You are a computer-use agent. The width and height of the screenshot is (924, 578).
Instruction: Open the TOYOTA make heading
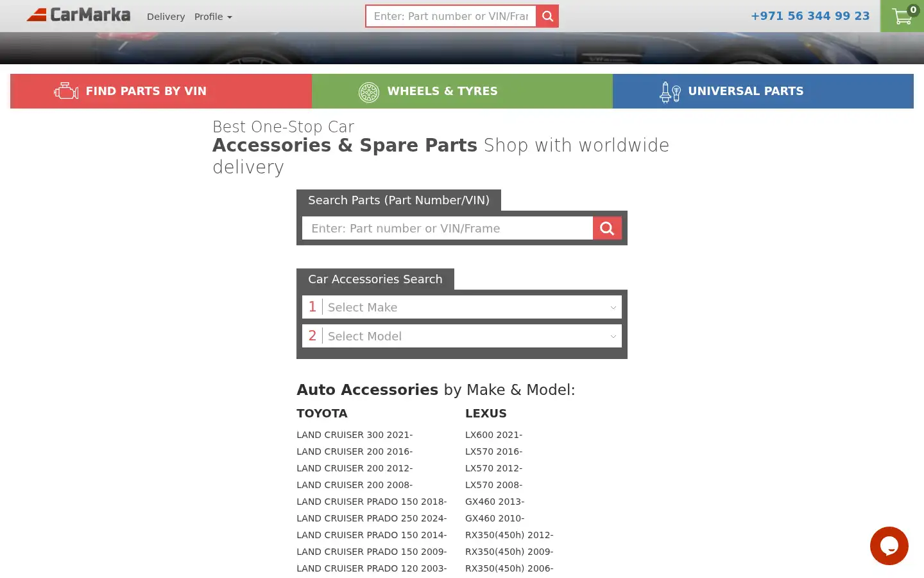click(322, 414)
